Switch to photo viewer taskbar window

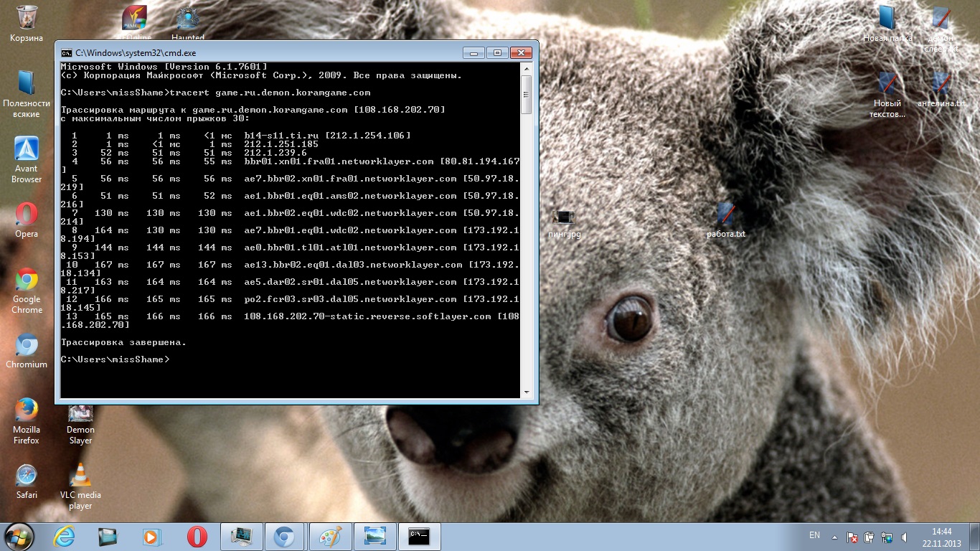[x=374, y=537]
